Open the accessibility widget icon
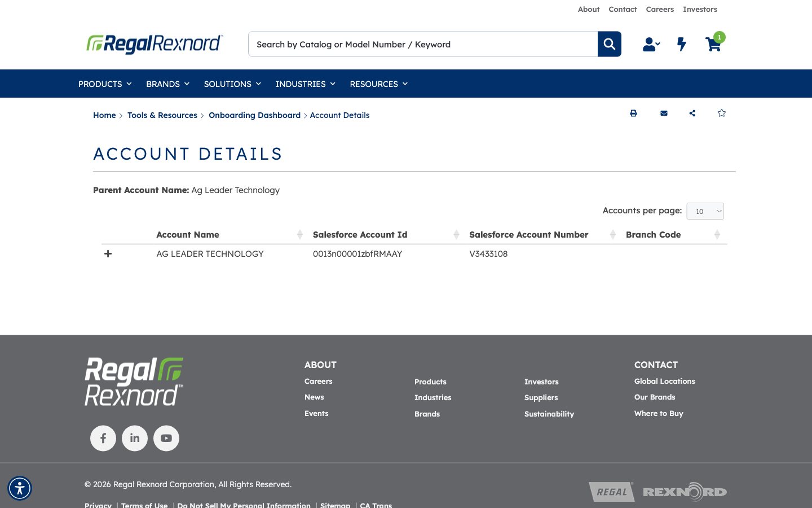 click(20, 488)
